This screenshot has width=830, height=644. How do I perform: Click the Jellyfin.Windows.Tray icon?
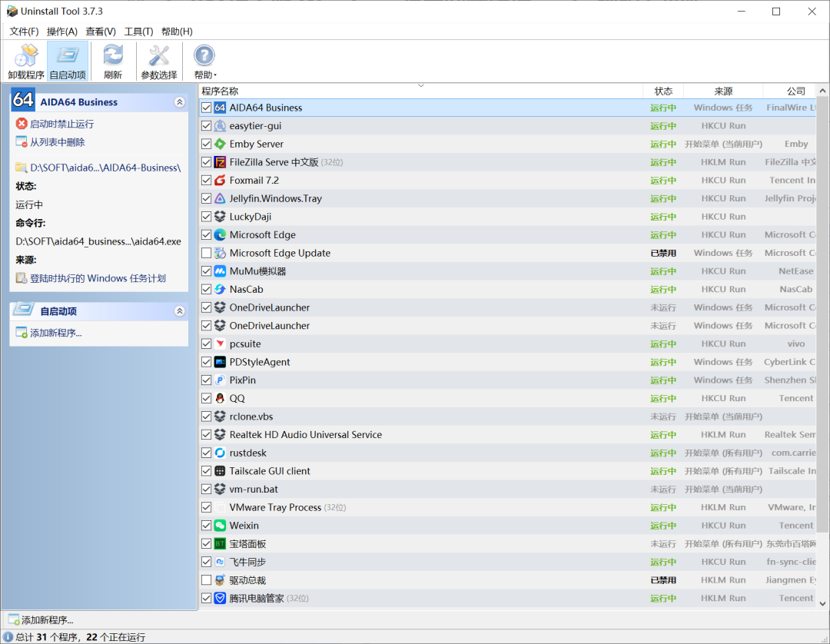(220, 198)
